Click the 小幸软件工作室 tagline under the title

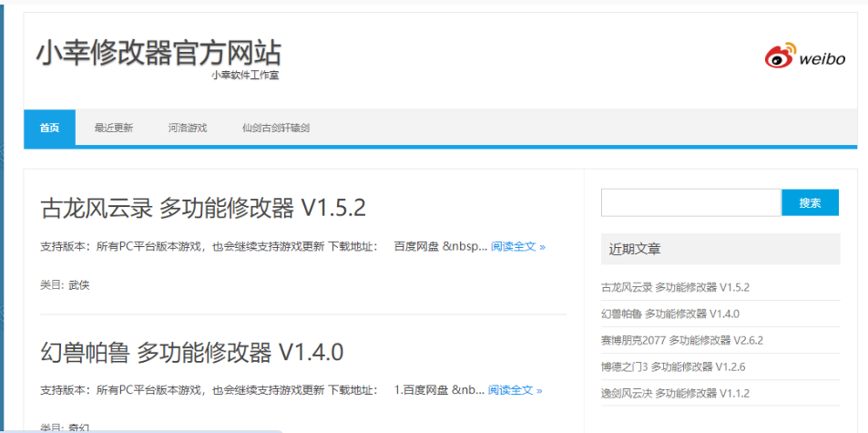[245, 76]
